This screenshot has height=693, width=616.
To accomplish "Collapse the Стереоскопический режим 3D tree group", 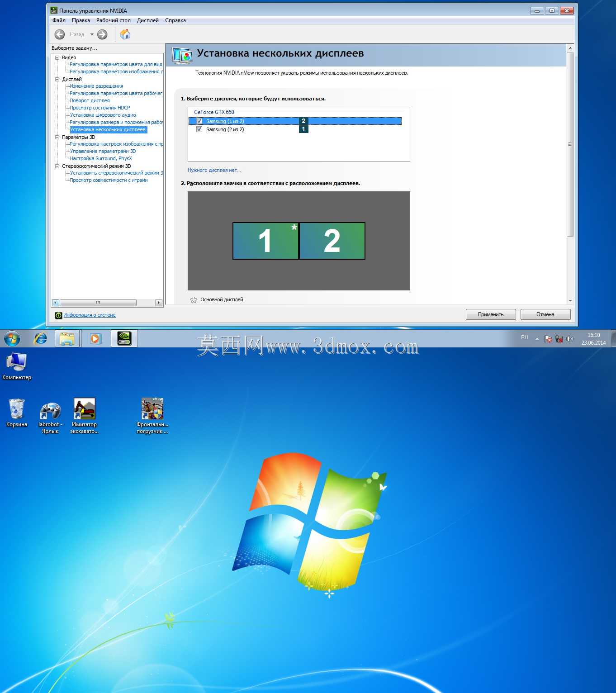I will 57,166.
